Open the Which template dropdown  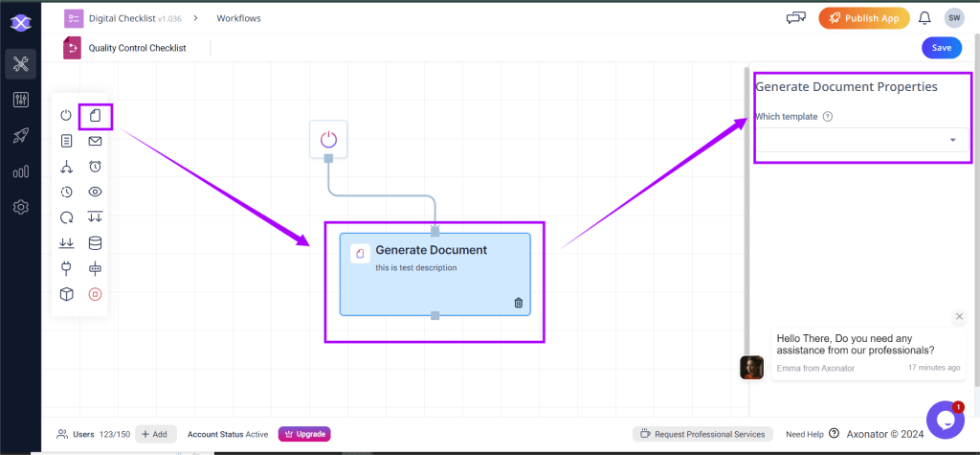tap(861, 140)
